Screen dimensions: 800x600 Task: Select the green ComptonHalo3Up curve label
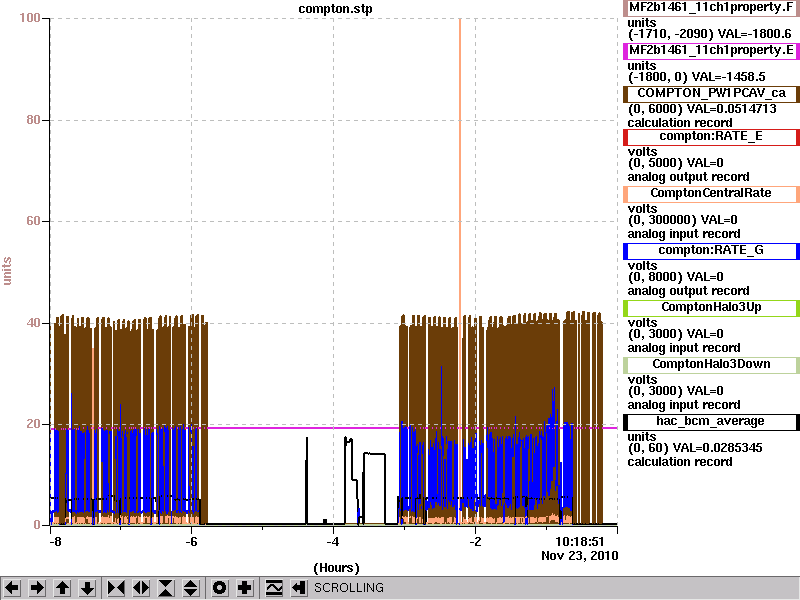tap(711, 307)
